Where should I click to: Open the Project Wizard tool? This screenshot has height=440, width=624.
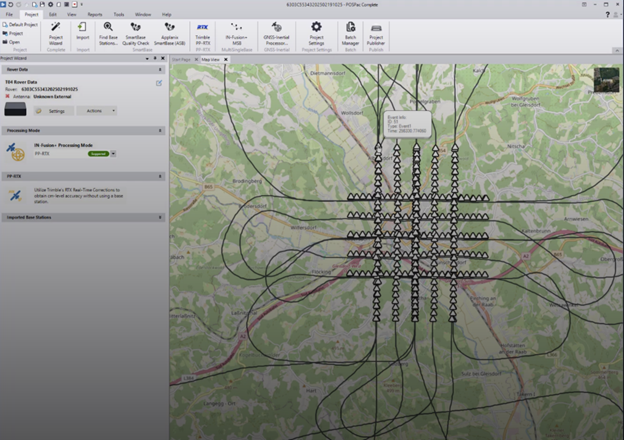point(56,31)
